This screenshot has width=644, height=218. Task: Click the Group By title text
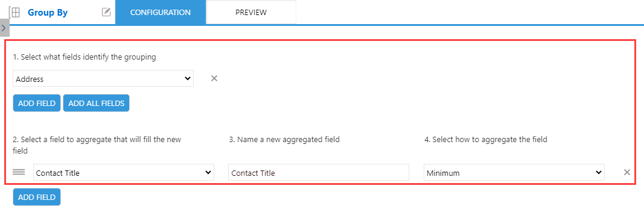tap(48, 13)
